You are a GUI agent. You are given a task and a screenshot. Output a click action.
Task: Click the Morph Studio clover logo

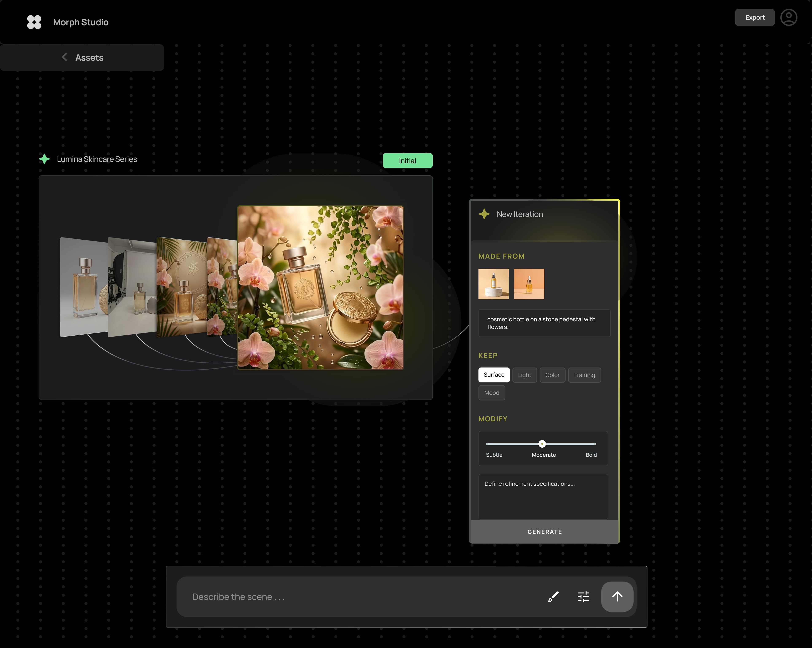pyautogui.click(x=34, y=22)
